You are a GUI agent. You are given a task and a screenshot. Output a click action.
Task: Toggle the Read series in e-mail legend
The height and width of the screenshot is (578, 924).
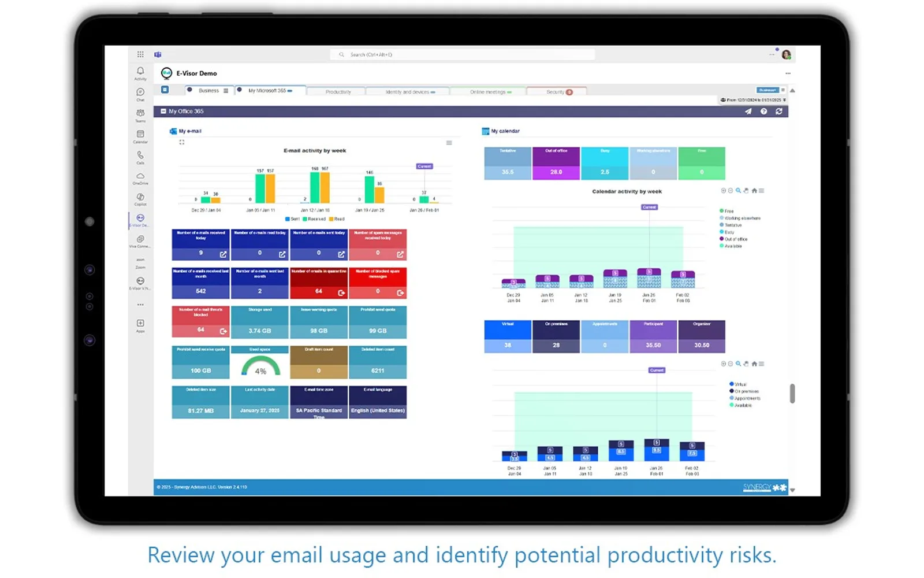(337, 219)
